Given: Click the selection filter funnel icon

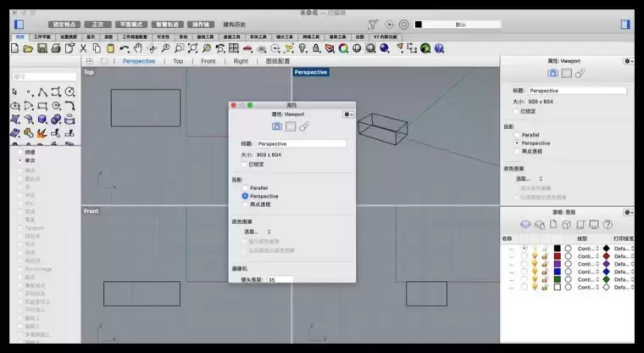Looking at the screenshot, I should [373, 25].
